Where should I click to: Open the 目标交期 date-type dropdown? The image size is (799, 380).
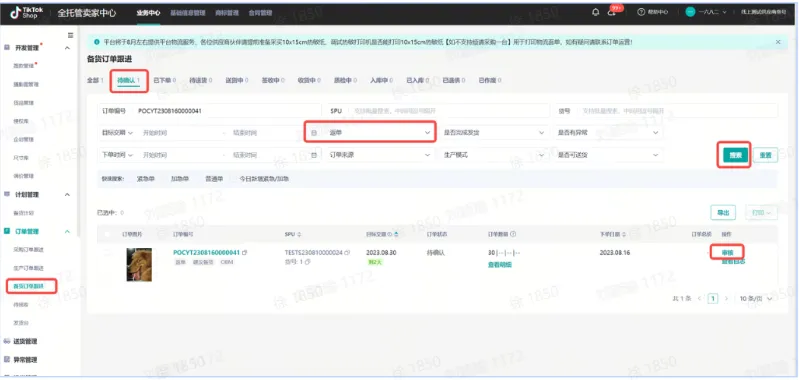coord(117,133)
